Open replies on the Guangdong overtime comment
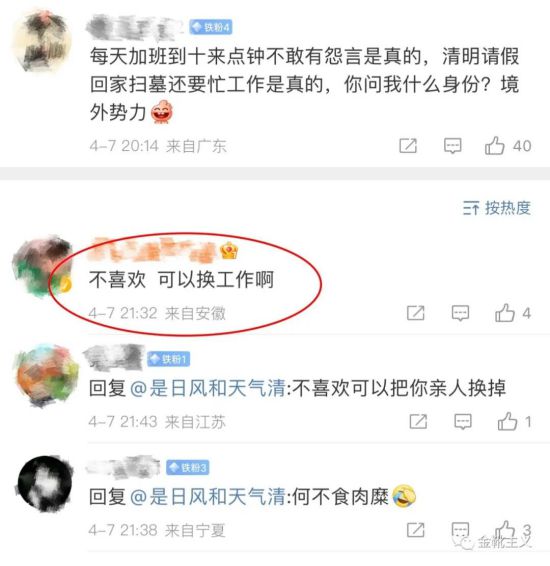Screen dimensions: 550x566 (x=453, y=146)
